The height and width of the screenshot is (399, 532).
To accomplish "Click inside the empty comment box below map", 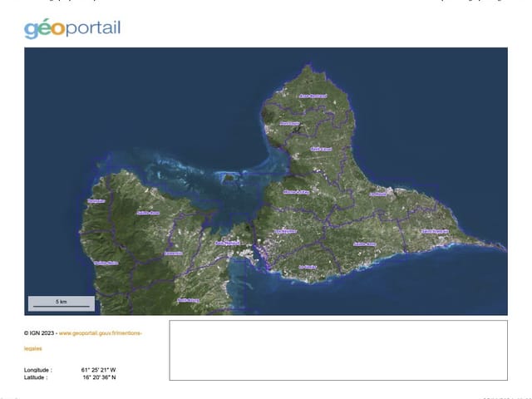I will [x=338, y=350].
